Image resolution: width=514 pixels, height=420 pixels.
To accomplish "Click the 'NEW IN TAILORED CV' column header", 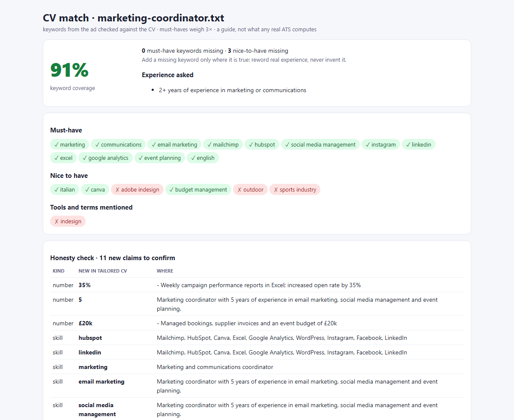I will pos(103,271).
